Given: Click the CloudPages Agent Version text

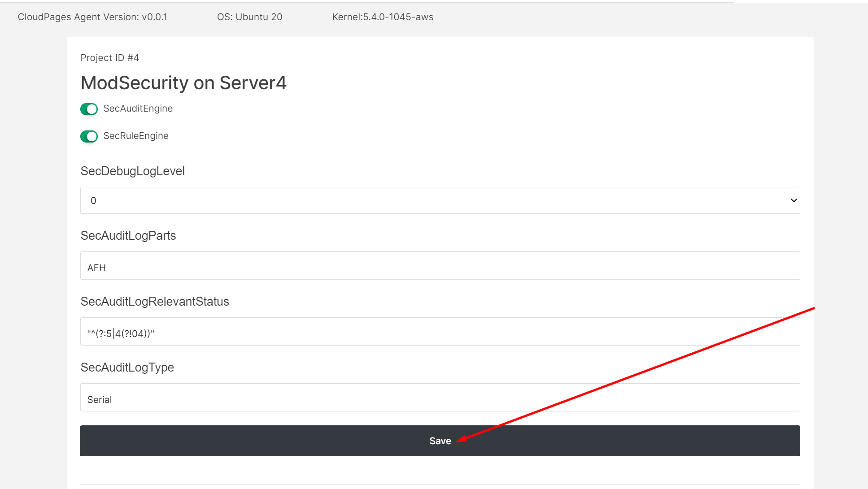Looking at the screenshot, I should point(92,17).
